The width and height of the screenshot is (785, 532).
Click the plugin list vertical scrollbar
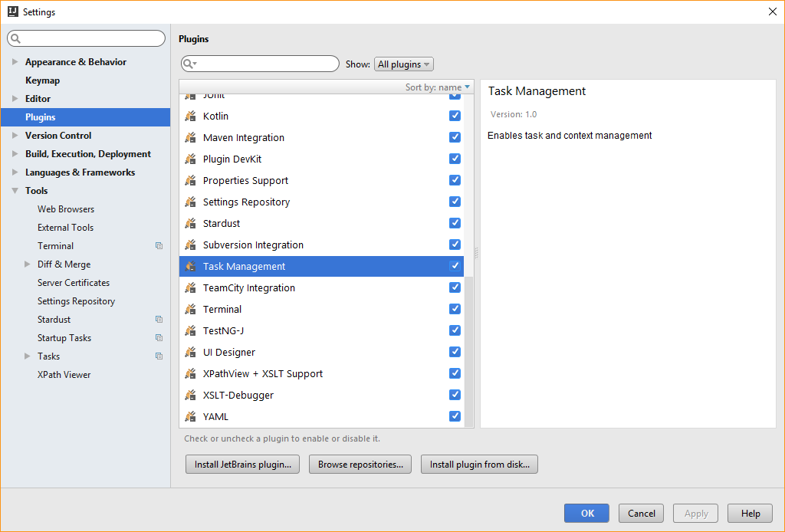[469, 345]
